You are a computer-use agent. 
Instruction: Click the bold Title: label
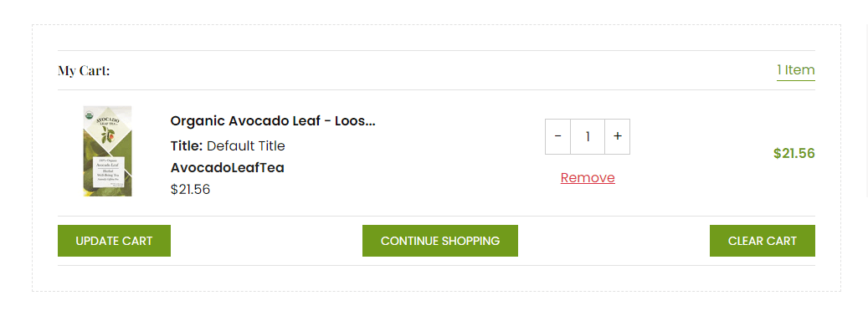pyautogui.click(x=187, y=146)
